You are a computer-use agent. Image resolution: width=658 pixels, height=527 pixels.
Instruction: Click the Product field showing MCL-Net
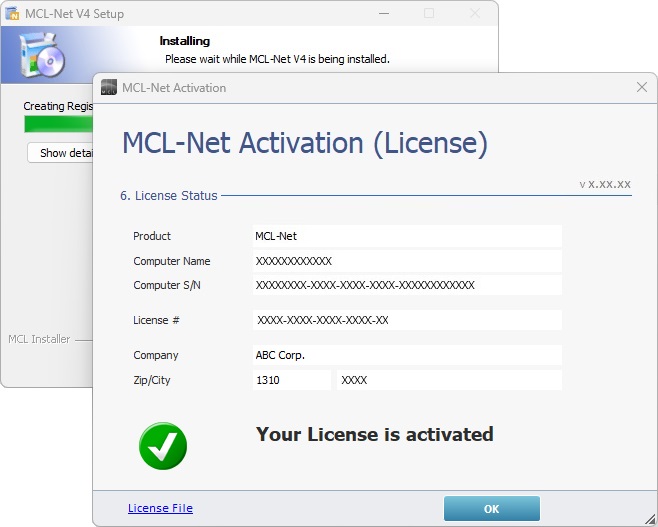[x=407, y=236]
